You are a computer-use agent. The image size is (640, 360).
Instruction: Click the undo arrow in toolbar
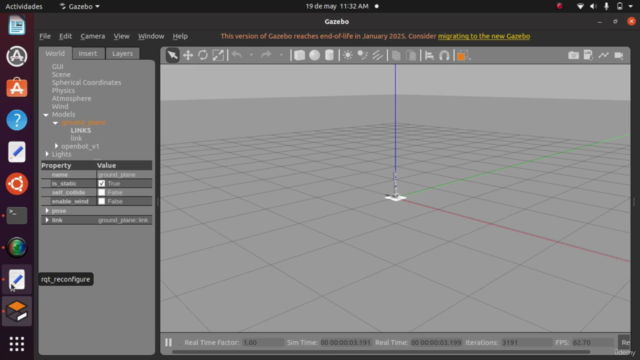tap(237, 55)
